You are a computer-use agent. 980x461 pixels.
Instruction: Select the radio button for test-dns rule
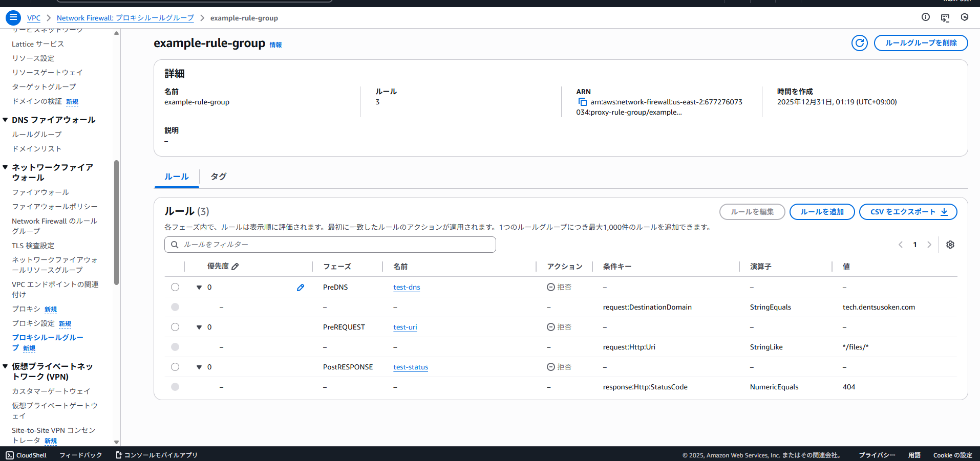point(175,287)
